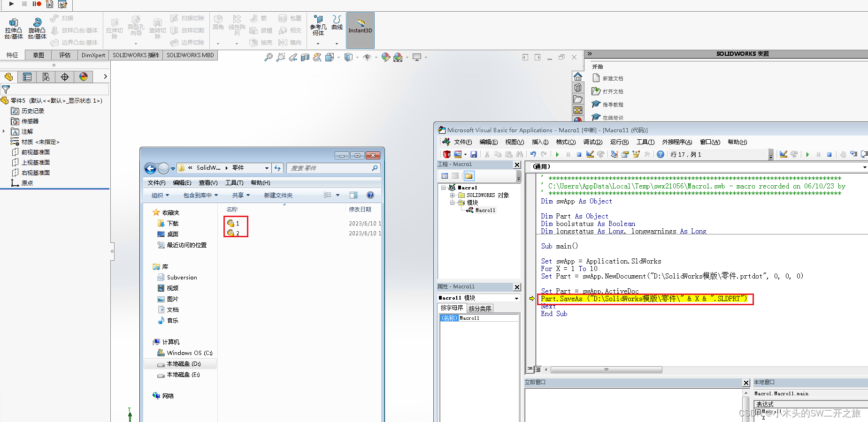Click Zoom to Fit magnifier icon in view toolbar
This screenshot has width=868, height=422.
coord(269,57)
